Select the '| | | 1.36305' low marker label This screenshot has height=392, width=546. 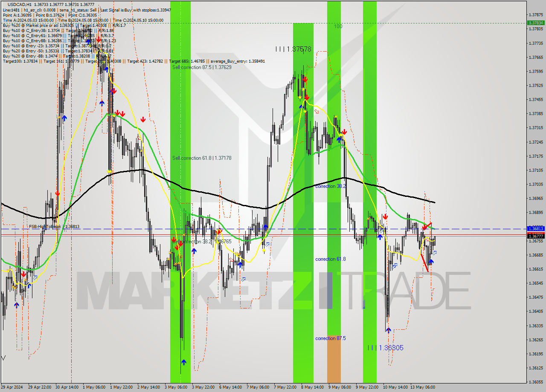tap(385, 348)
